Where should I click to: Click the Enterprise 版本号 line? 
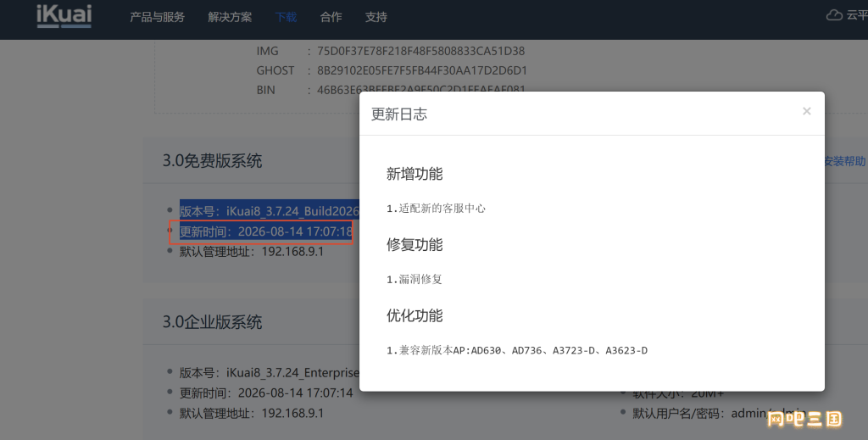click(269, 372)
